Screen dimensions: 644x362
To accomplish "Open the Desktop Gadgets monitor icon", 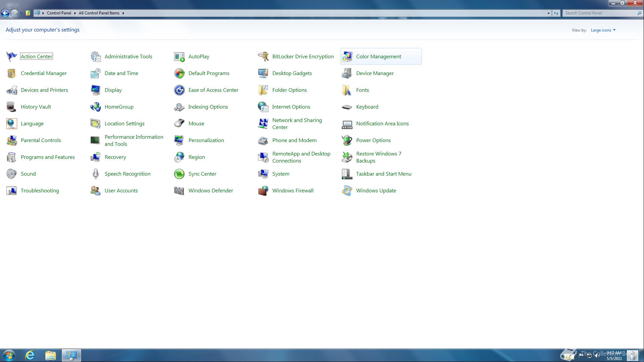I will pos(263,73).
